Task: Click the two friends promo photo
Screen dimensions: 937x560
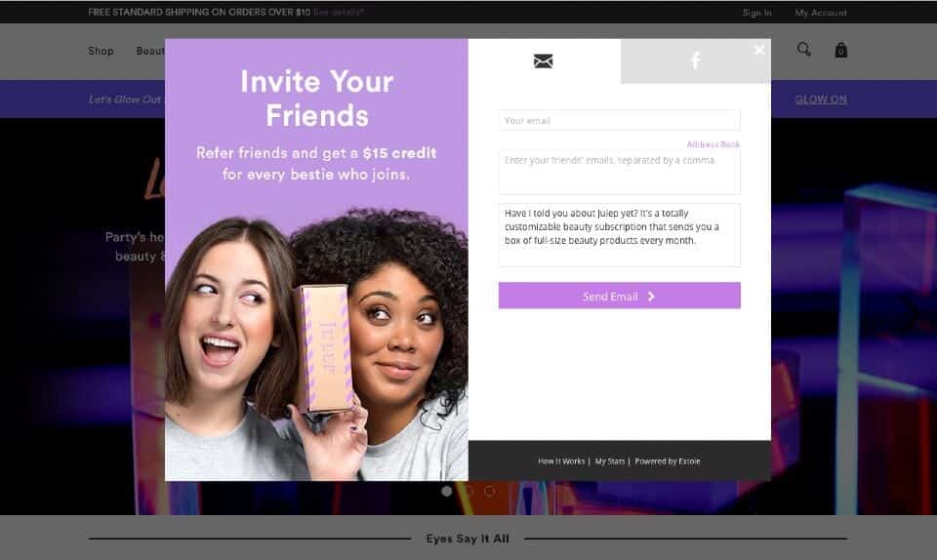Action: (316, 344)
